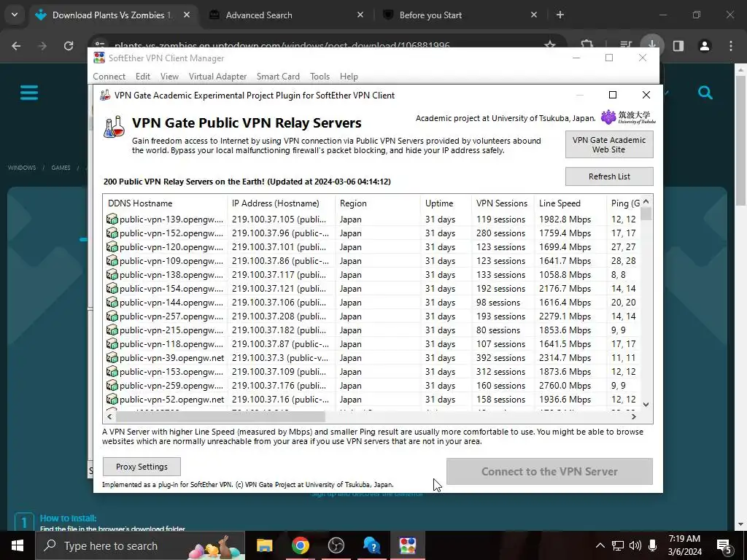Click SoftEther VPN Client taskbar icon
The image size is (747, 560).
pos(408,545)
